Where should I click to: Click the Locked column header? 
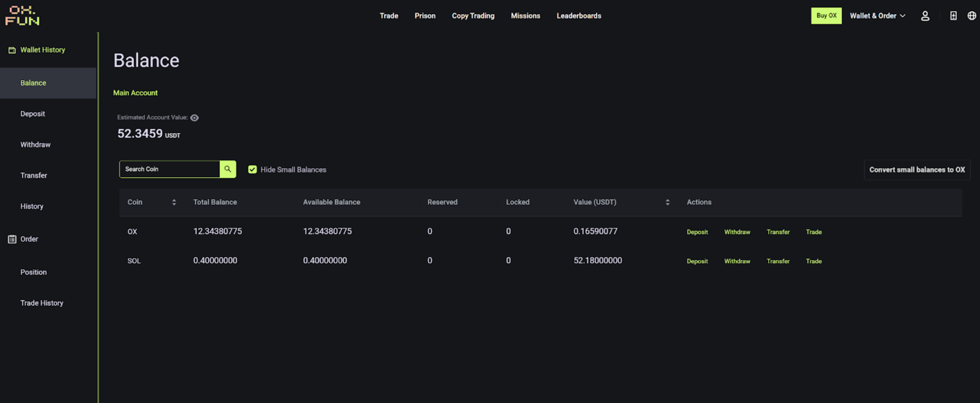click(517, 202)
